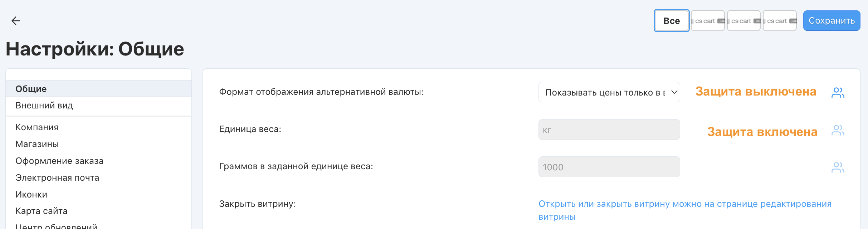This screenshot has height=229, width=868.
Task: Toggle the people icon beside Единица веса
Action: pos(838,130)
